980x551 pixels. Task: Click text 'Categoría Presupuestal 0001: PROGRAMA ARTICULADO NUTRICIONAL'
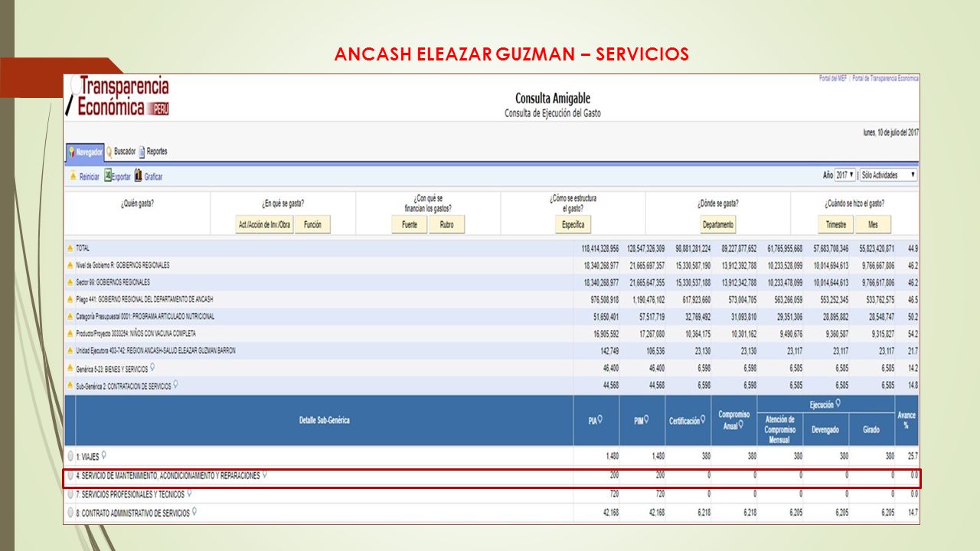pyautogui.click(x=145, y=316)
